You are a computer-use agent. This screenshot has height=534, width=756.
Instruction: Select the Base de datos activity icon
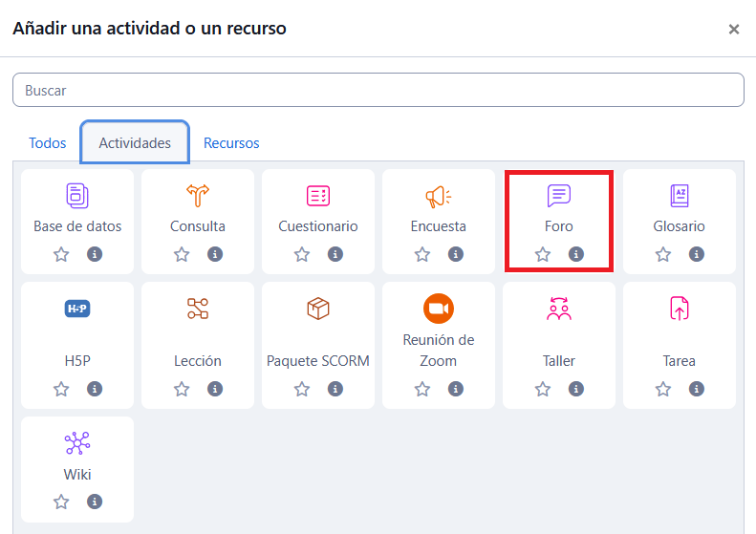(x=77, y=196)
